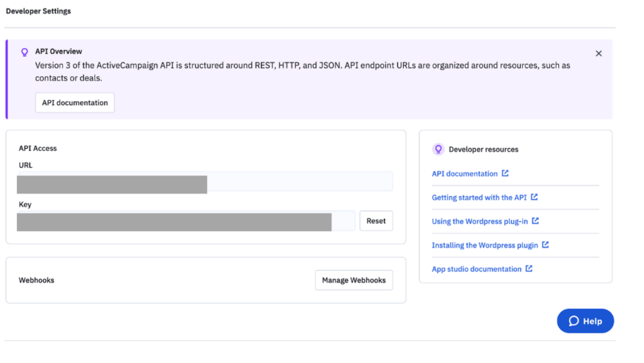Click the Developer Settings heading
Viewport: 644px width, 363px height.
click(38, 11)
